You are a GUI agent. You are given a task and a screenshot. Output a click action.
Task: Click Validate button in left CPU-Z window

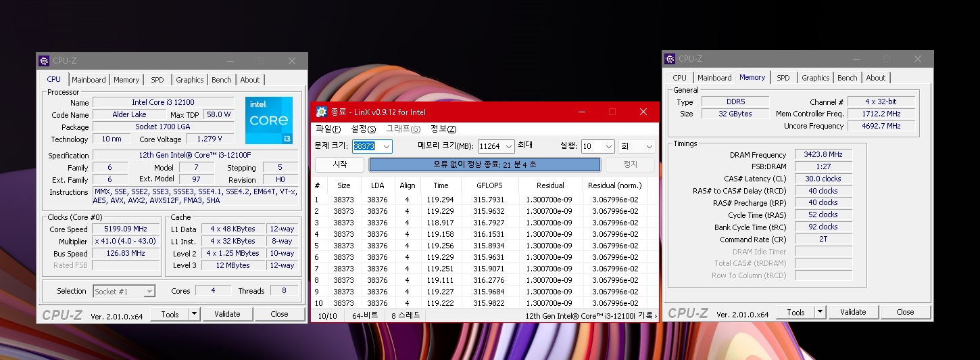(x=227, y=314)
